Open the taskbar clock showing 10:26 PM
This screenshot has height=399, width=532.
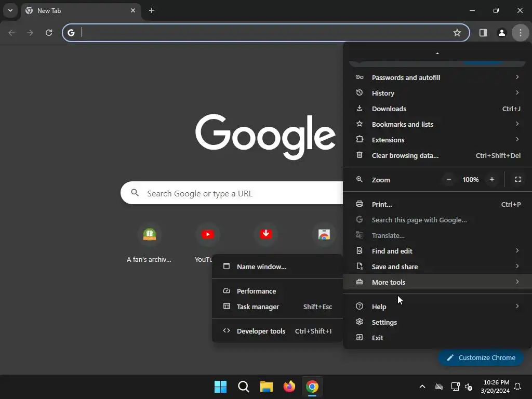[x=495, y=387]
